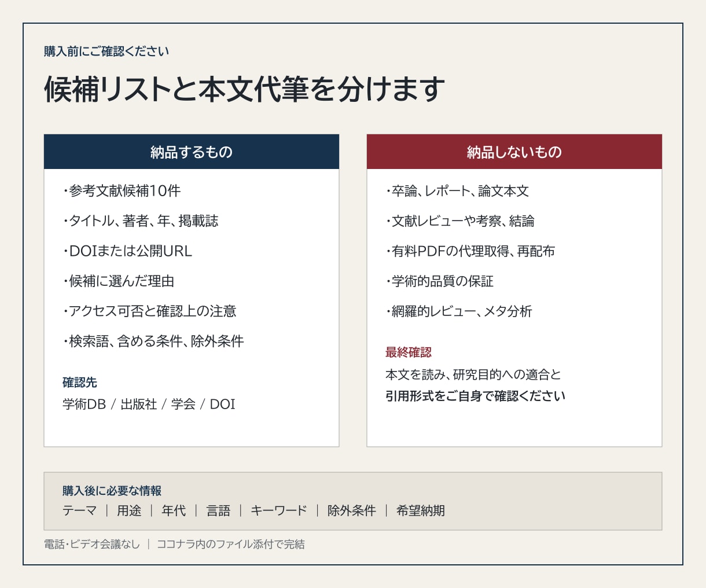Select 言語 in the required info row
Viewport: 706px width, 588px height.
(218, 510)
